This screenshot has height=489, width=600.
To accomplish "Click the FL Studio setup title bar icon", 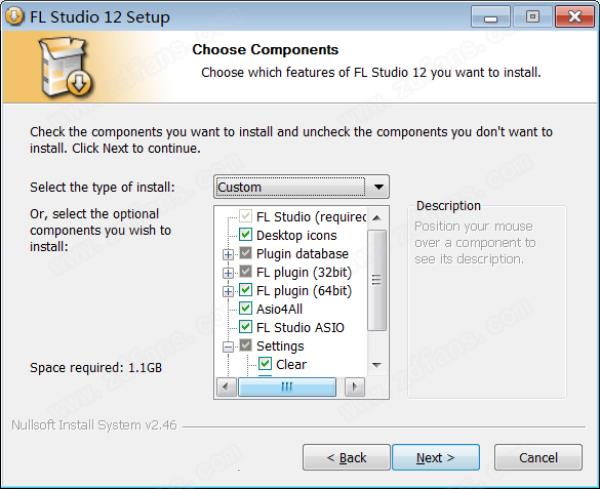I will pyautogui.click(x=15, y=17).
